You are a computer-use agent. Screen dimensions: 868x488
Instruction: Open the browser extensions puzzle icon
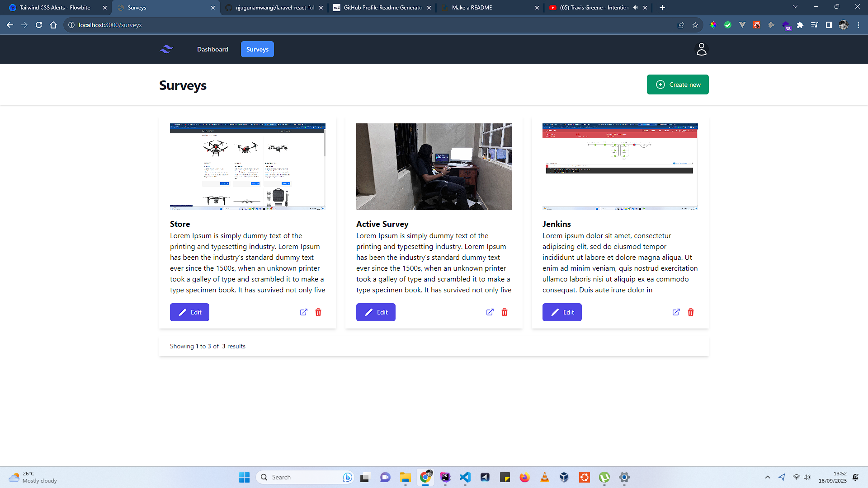click(x=800, y=25)
